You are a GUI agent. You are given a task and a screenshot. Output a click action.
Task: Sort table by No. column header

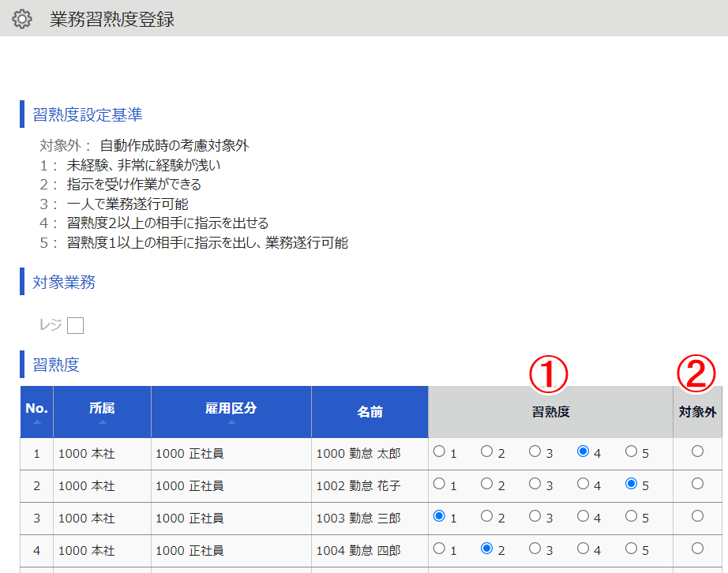tap(36, 411)
